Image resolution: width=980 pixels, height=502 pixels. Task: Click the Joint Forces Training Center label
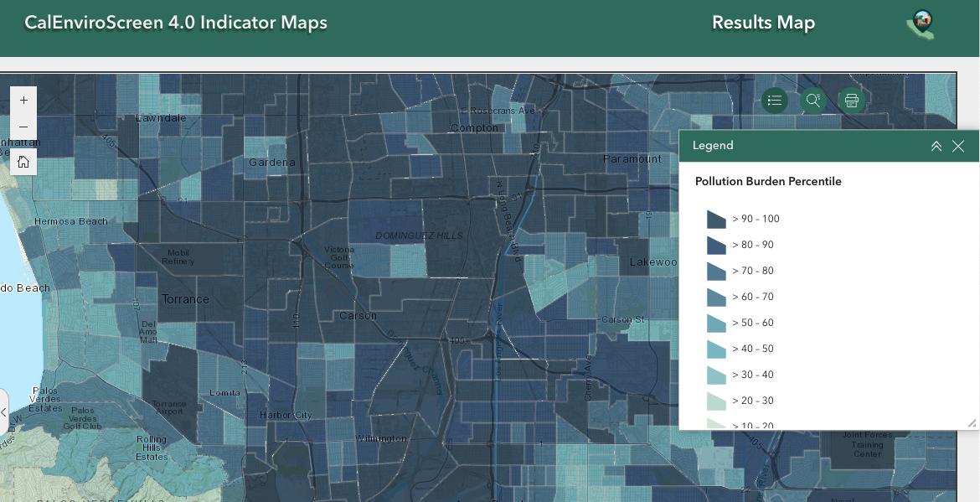(x=867, y=444)
